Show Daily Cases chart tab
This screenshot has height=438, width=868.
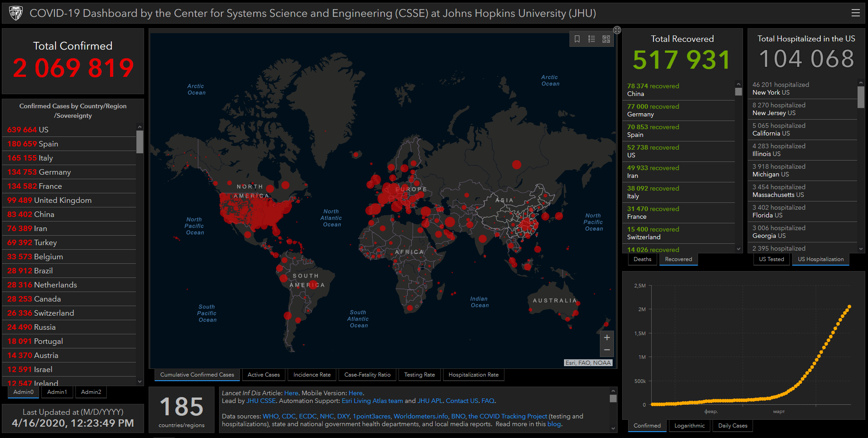tap(733, 426)
